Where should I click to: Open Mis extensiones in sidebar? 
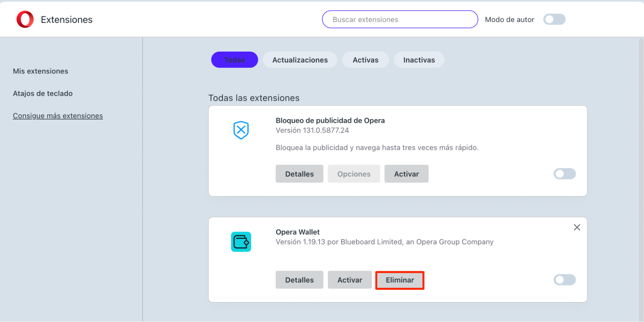[41, 71]
